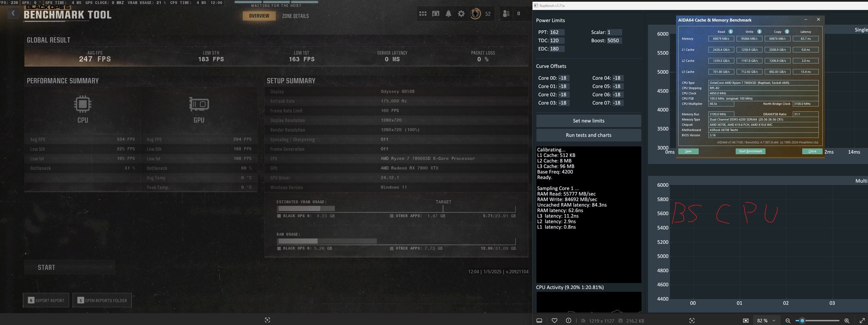The width and height of the screenshot is (868, 325).
Task: Click the CPU chip icon in Performance Summary
Action: click(x=83, y=104)
